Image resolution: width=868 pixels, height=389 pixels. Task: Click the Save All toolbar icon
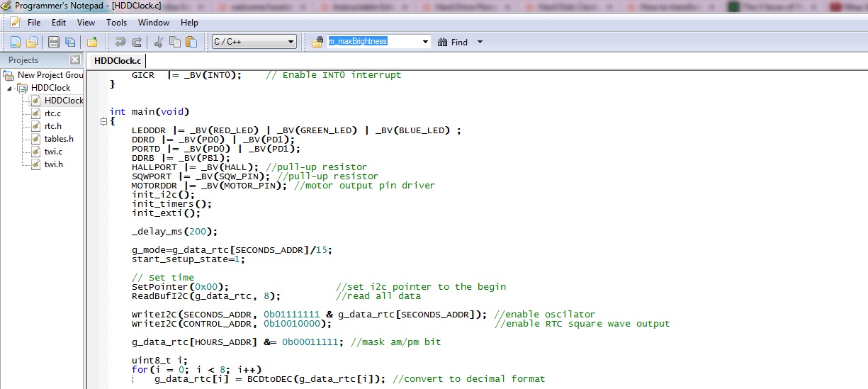70,42
